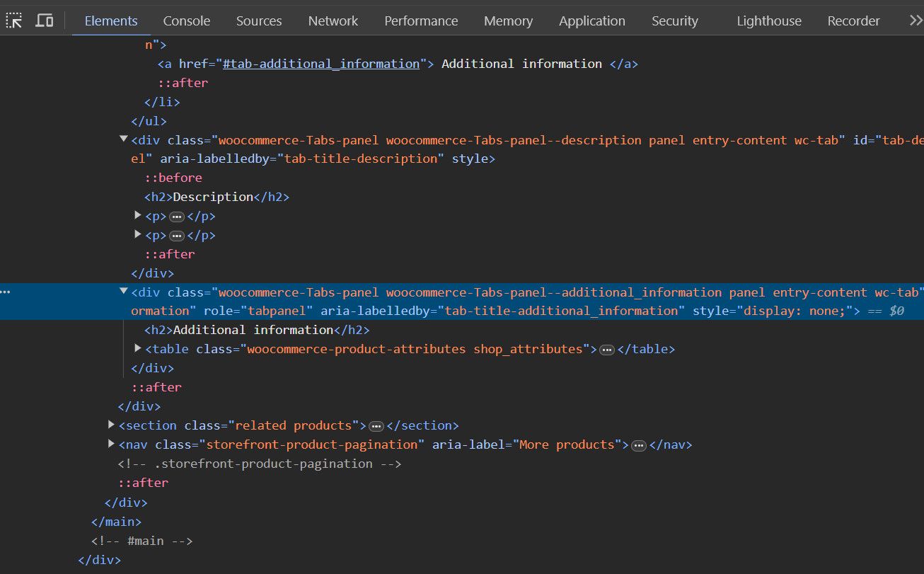Image resolution: width=924 pixels, height=574 pixels.
Task: Select the ::before pseudo-element
Action: pos(173,178)
